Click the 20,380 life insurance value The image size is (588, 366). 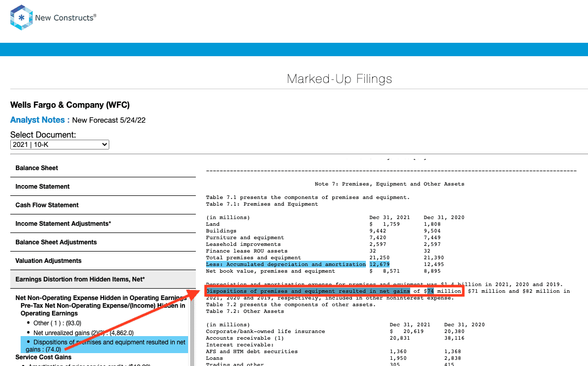(454, 331)
